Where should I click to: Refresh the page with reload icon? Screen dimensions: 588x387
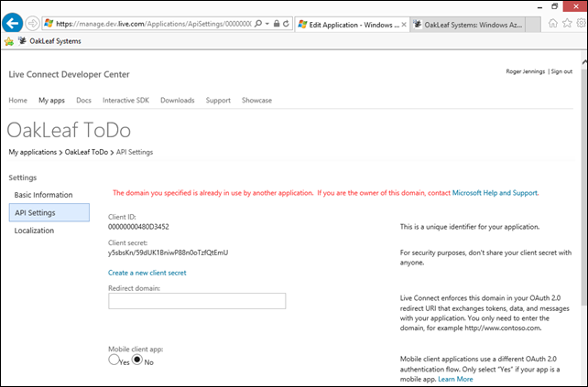tap(286, 24)
